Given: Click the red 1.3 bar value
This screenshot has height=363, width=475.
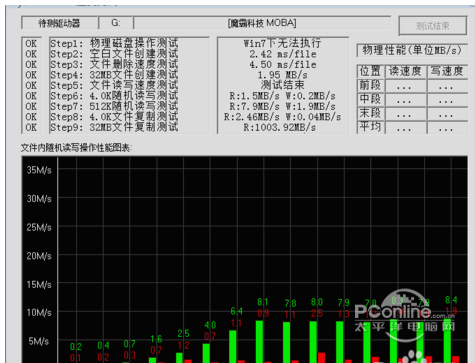Looking at the screenshot, I should pyautogui.click(x=343, y=314).
